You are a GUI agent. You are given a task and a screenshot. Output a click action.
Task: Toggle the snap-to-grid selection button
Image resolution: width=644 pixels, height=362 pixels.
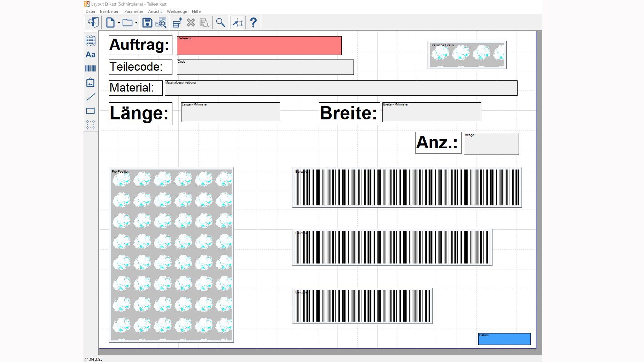238,23
